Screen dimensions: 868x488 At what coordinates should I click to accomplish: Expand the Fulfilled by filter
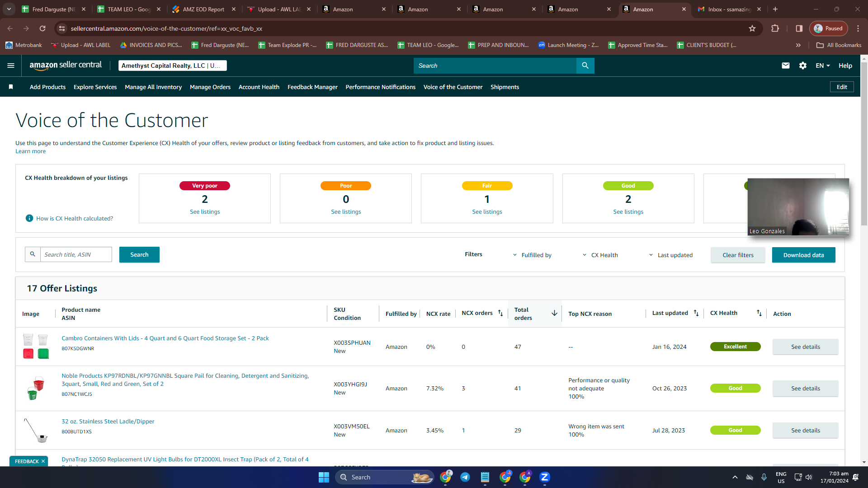(532, 255)
